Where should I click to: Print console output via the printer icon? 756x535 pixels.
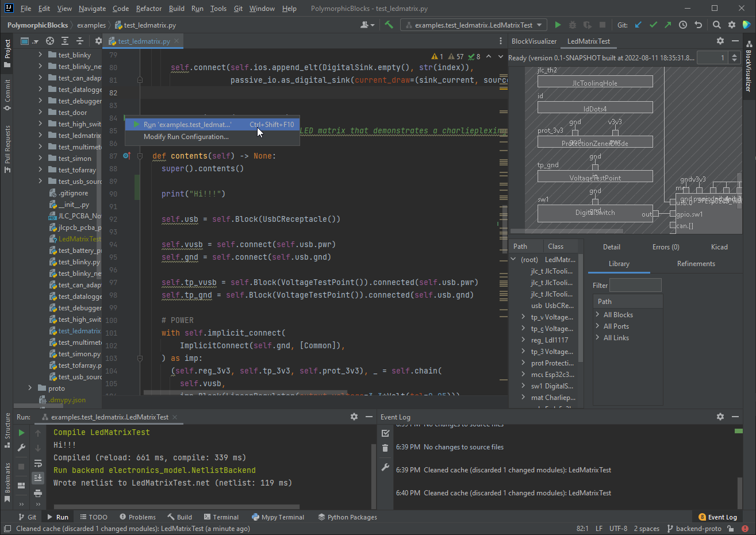tap(38, 494)
